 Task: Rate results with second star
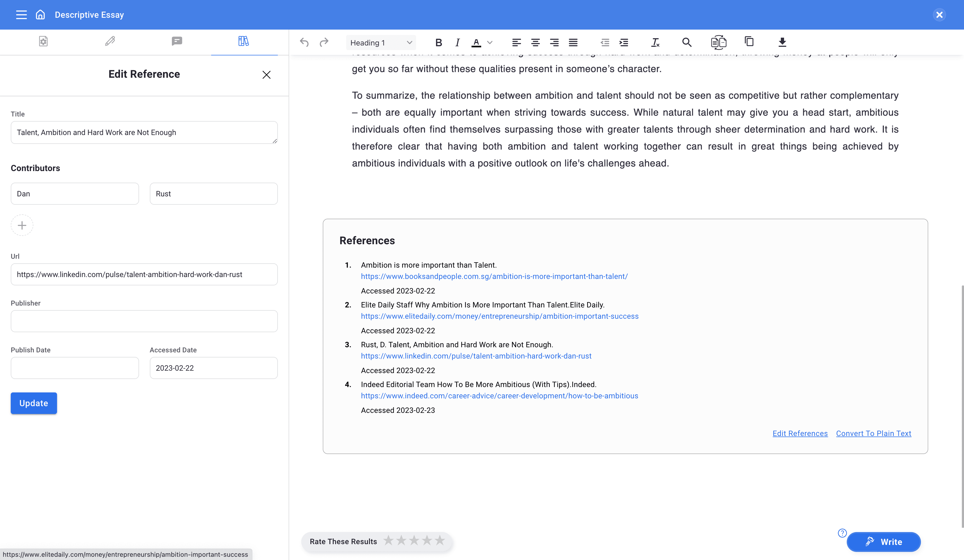coord(401,540)
